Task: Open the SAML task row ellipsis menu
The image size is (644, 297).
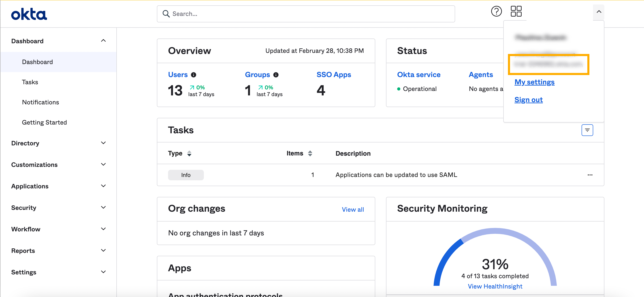Action: point(590,175)
